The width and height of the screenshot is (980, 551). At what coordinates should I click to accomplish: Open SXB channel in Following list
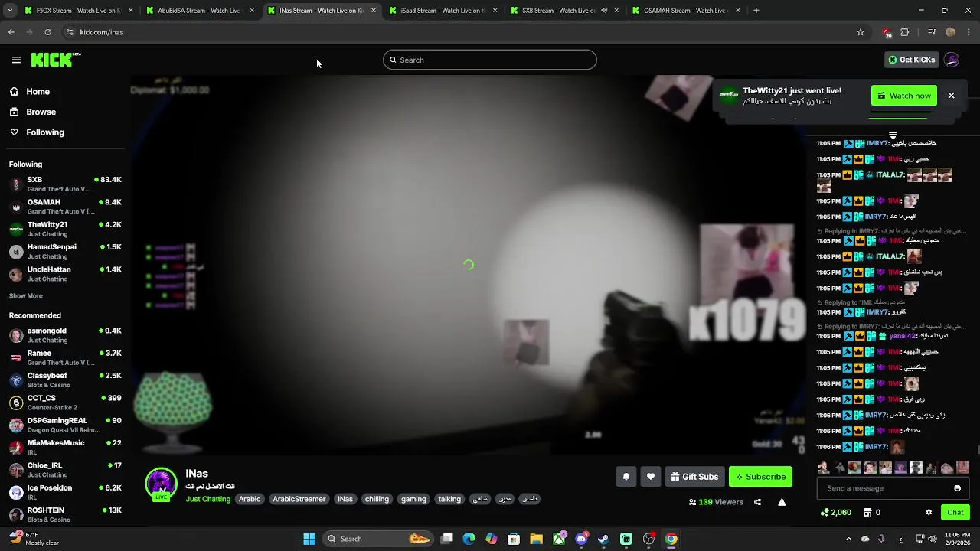click(x=65, y=184)
